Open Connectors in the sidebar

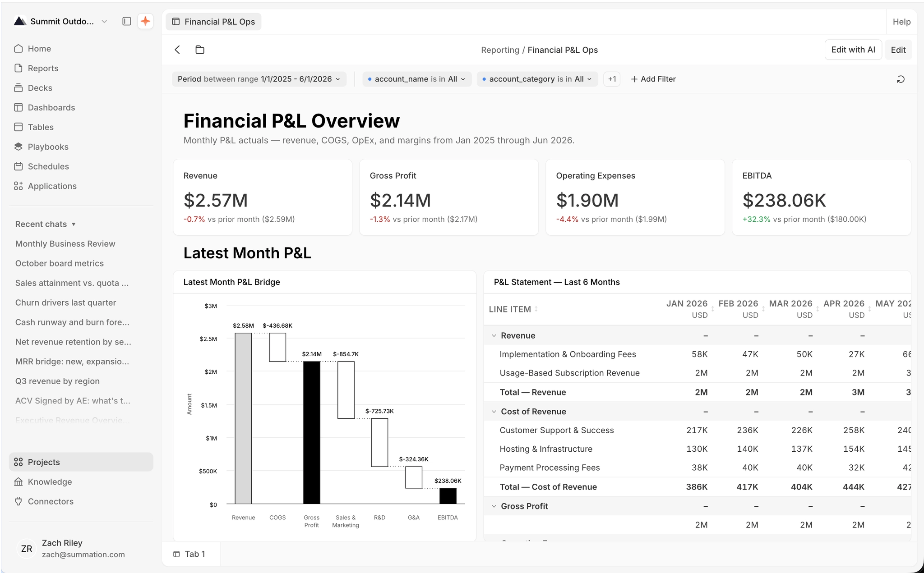click(x=81, y=501)
